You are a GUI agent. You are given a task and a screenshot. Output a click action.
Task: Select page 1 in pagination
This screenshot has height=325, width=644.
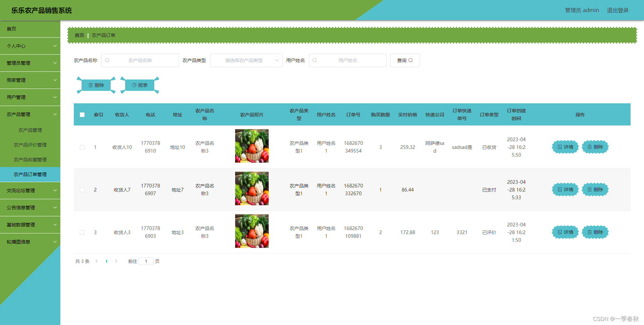click(106, 261)
